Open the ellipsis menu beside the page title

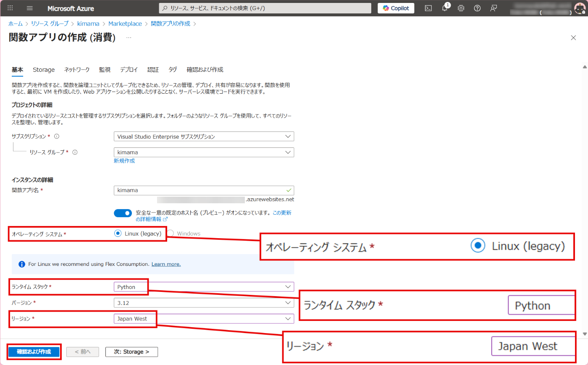click(129, 37)
